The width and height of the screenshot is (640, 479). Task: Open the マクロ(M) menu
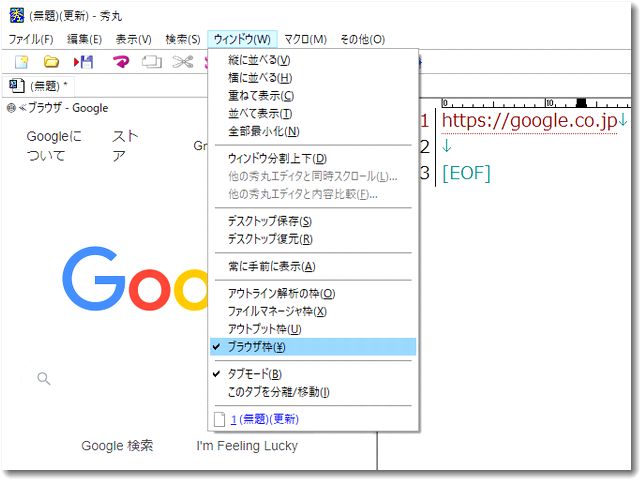pyautogui.click(x=305, y=39)
